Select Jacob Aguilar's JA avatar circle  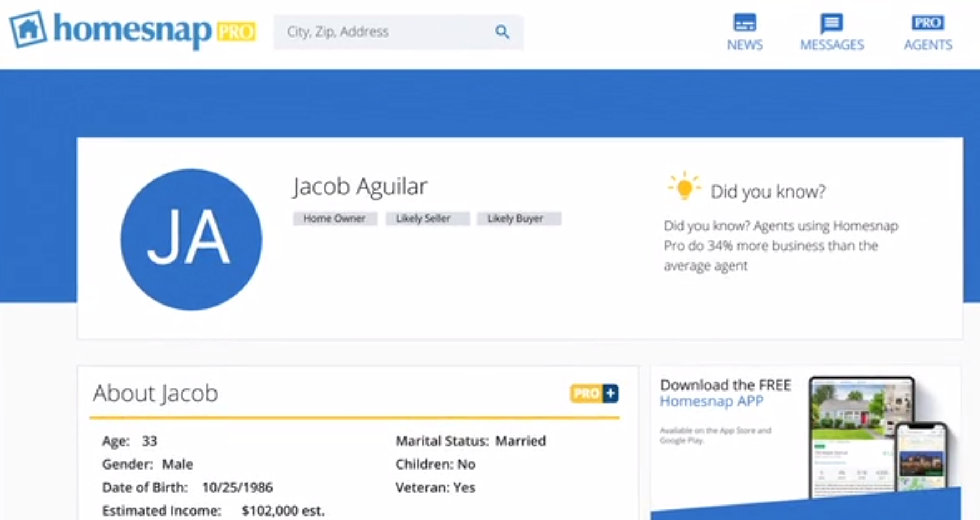click(x=191, y=238)
